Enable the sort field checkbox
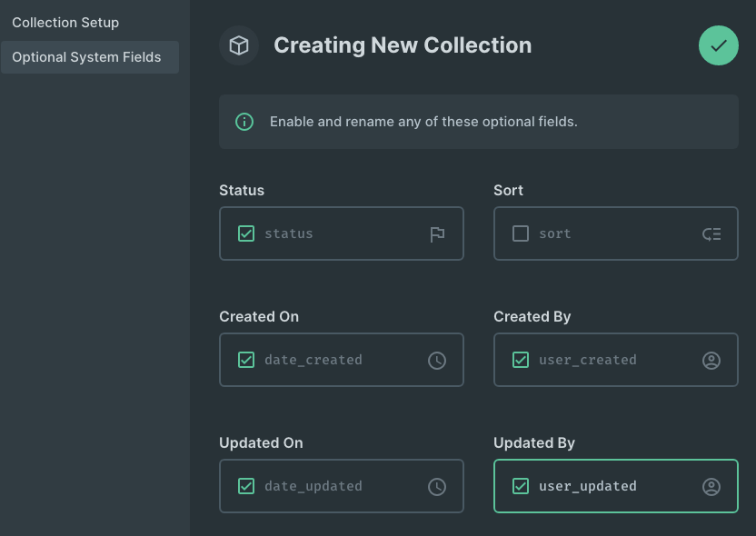The image size is (756, 536). [x=521, y=233]
